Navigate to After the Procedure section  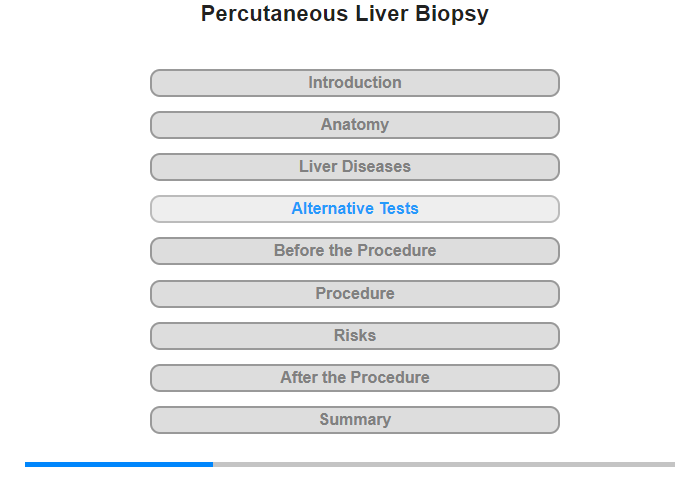click(x=355, y=377)
